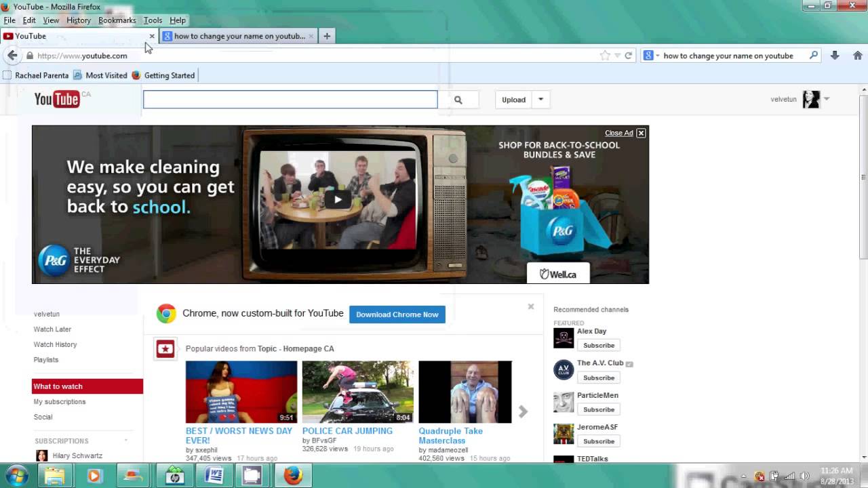868x488 pixels.
Task: Select What to watch in sidebar
Action: [87, 386]
